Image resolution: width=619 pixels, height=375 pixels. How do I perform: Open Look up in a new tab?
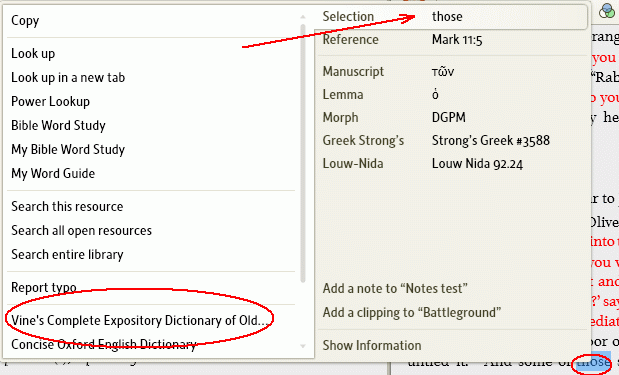[x=68, y=77]
